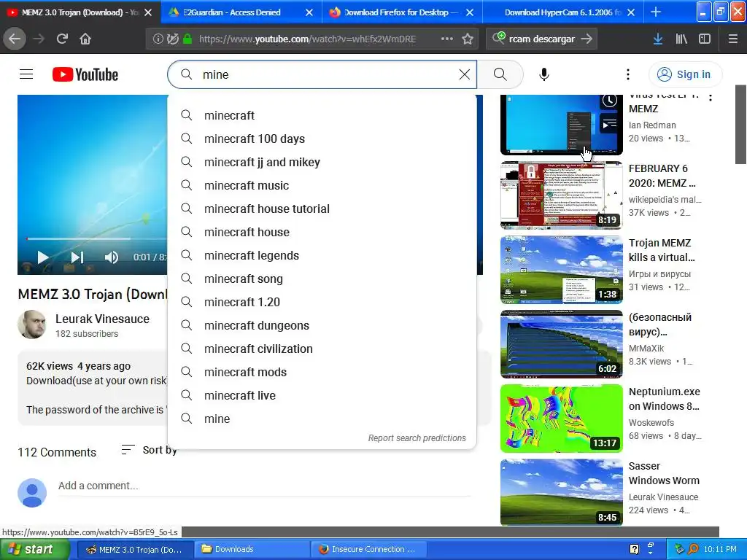
Task: Open the Sort by comments dropdown
Action: point(149,450)
